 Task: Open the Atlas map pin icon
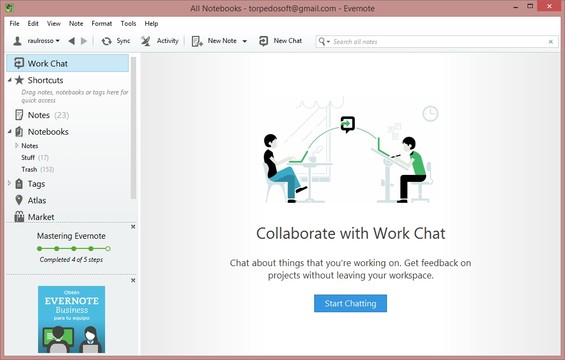click(x=19, y=200)
